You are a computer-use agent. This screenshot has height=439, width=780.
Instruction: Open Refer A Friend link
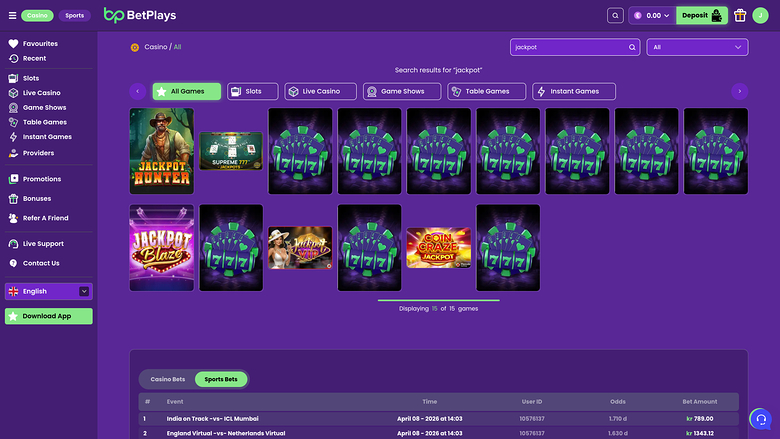46,218
